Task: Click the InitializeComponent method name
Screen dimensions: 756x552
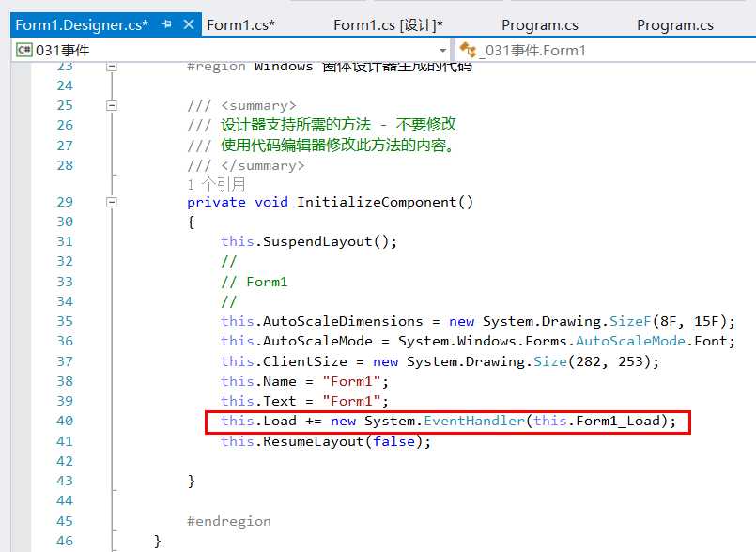Action: [x=377, y=202]
